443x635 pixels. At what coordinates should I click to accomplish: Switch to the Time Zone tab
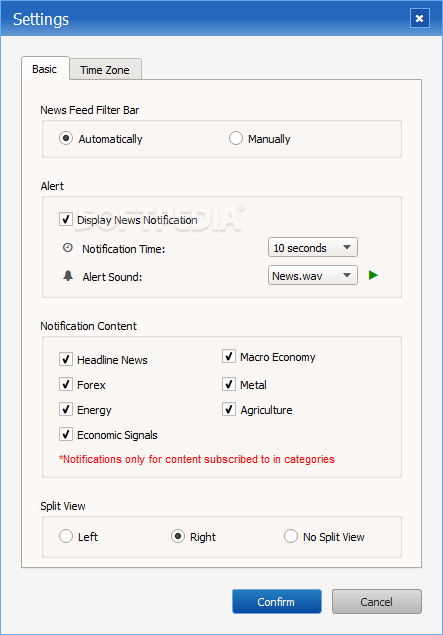[x=105, y=70]
